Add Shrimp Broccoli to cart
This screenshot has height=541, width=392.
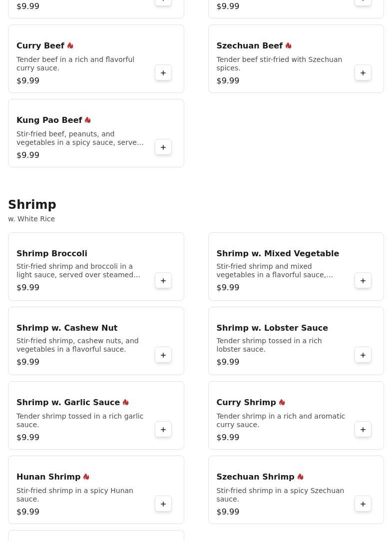163,281
